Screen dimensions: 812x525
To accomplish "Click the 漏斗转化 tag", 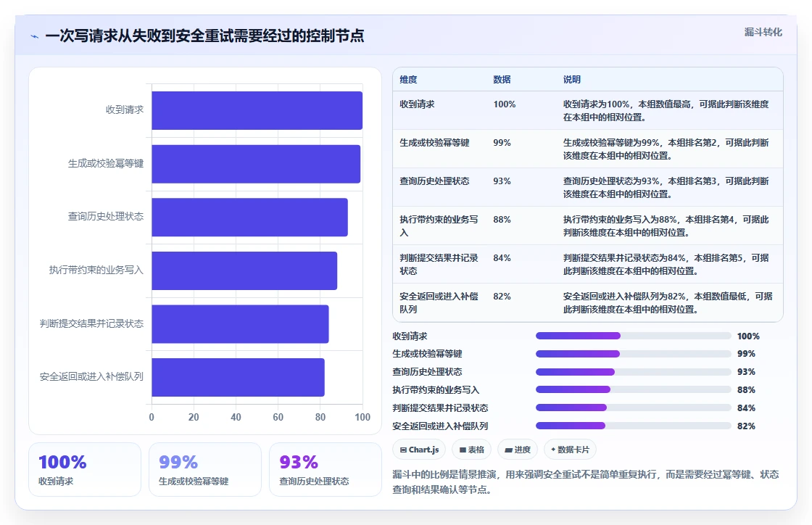I will point(763,32).
